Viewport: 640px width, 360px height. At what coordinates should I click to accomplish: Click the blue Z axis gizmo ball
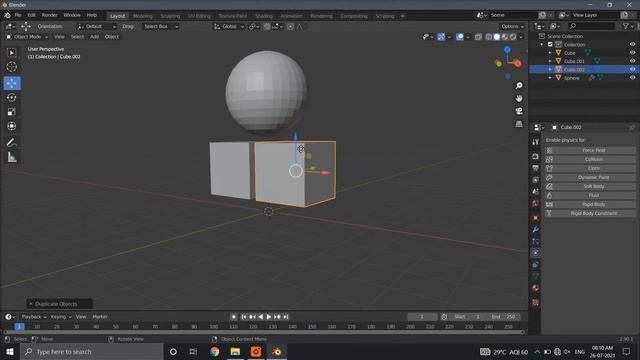[507, 49]
